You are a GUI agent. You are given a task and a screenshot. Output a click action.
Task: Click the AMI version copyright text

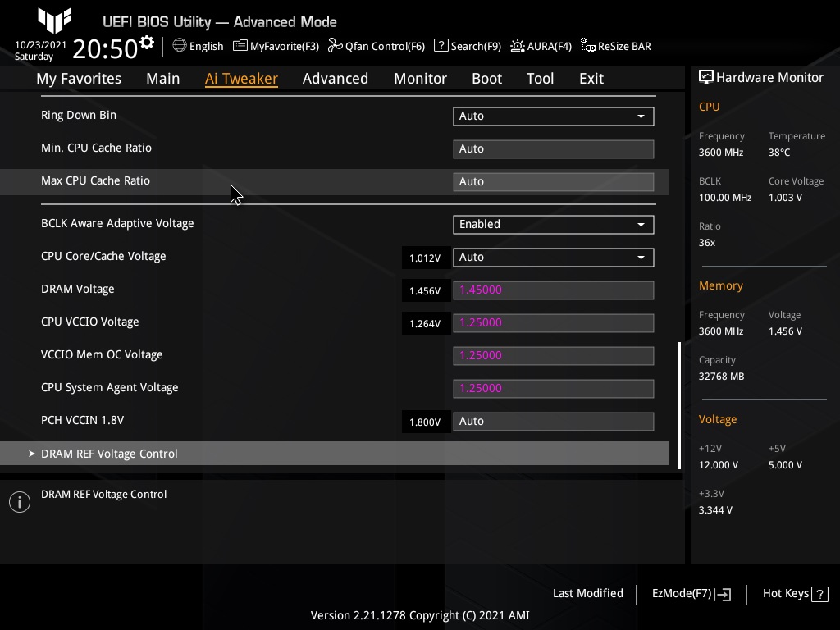click(420, 615)
